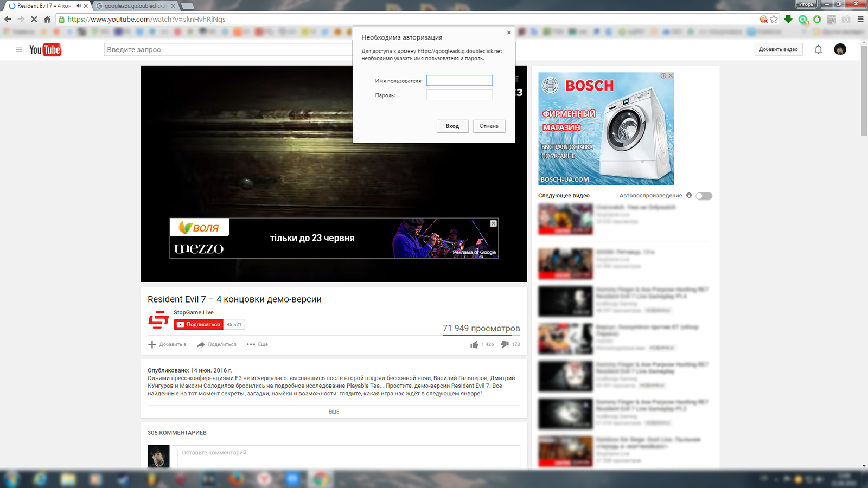Click the YouTube search box Введите запрос
Screen dimensions: 868x488
pos(228,49)
